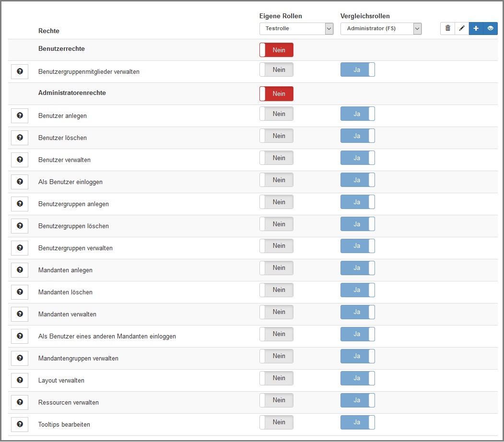This screenshot has height=442, width=504.
Task: Open help icon for Benutzer anlegen
Action: 20,116
